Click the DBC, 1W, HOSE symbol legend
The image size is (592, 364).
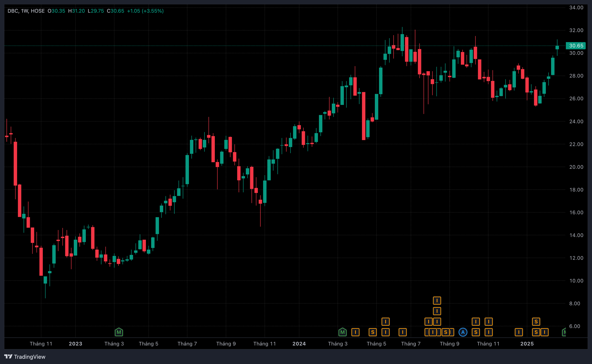(x=26, y=11)
